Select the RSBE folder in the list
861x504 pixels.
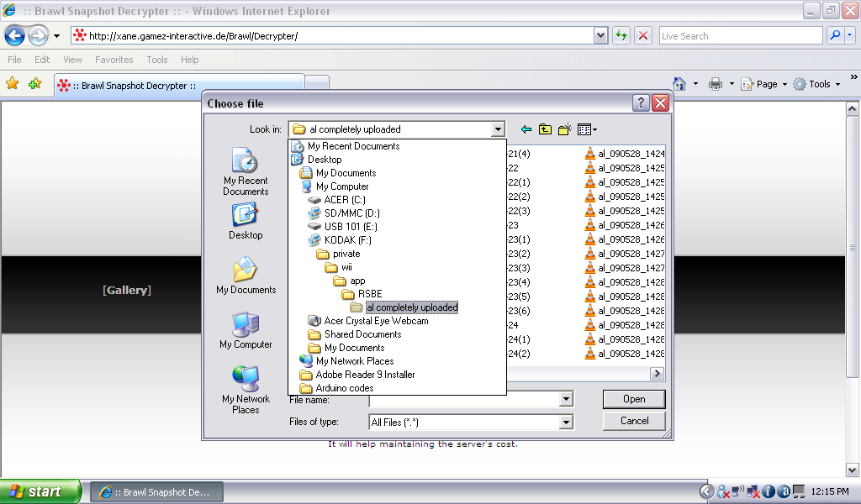tap(370, 294)
